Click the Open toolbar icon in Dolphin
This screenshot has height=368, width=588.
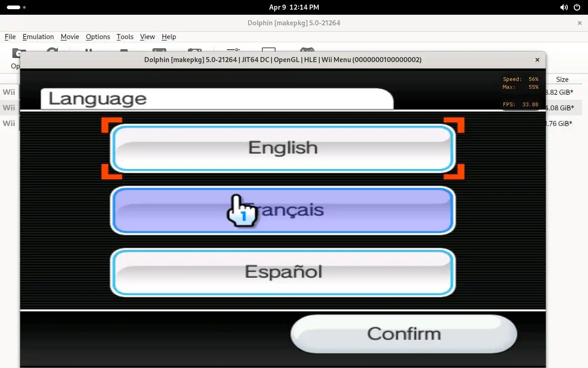click(x=16, y=59)
